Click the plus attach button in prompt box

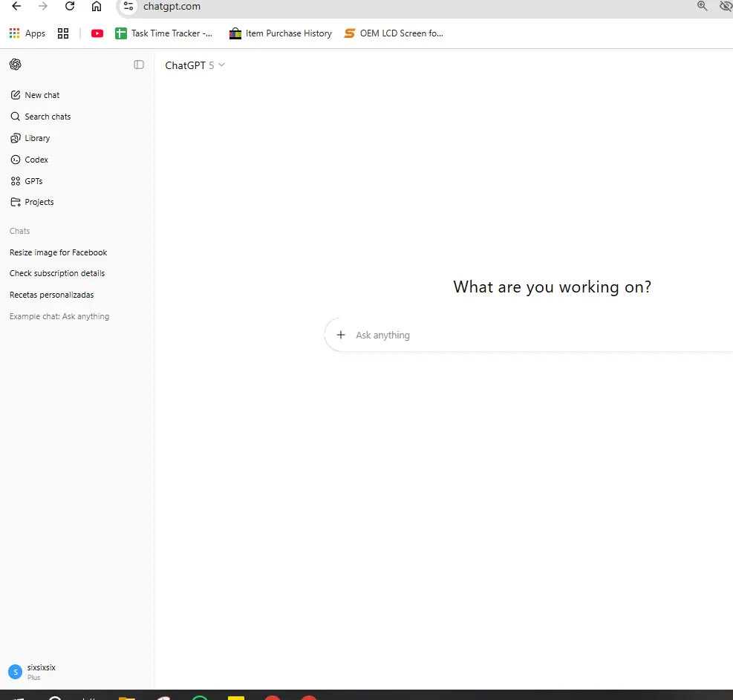(341, 335)
